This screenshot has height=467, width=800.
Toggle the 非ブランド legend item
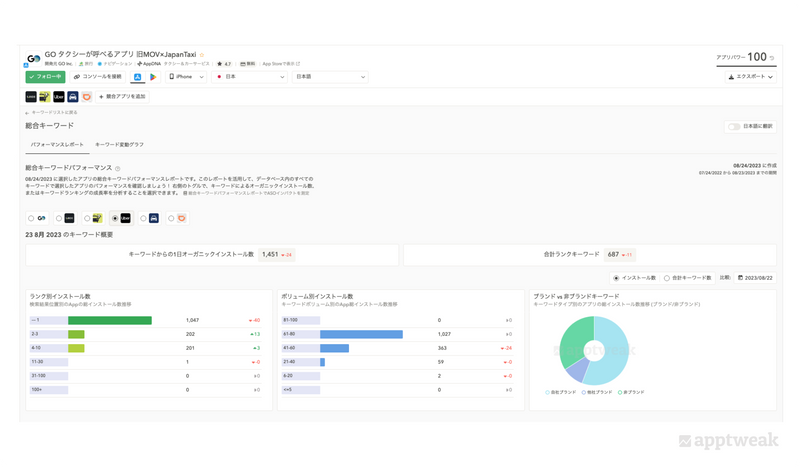pos(631,392)
